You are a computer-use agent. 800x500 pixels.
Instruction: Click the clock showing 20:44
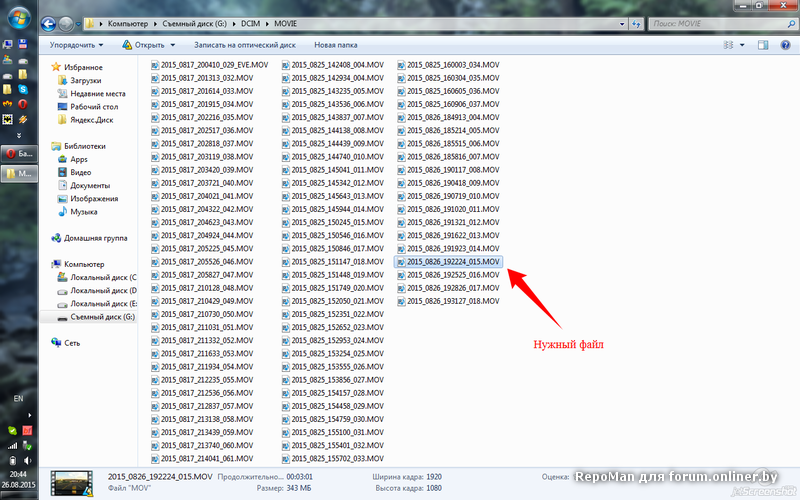[18, 474]
